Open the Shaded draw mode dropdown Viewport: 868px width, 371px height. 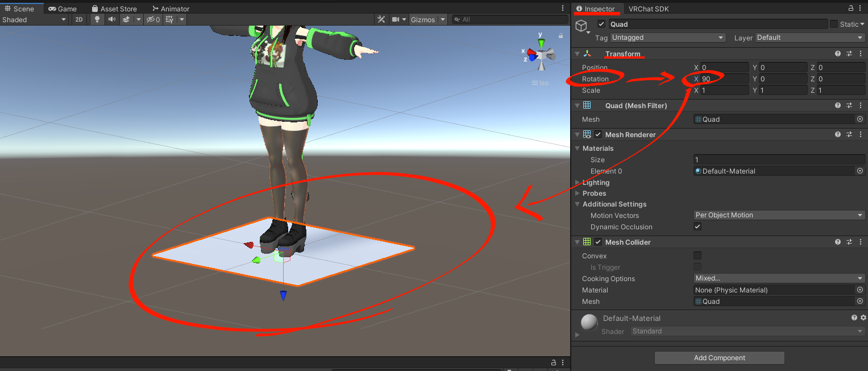[34, 19]
